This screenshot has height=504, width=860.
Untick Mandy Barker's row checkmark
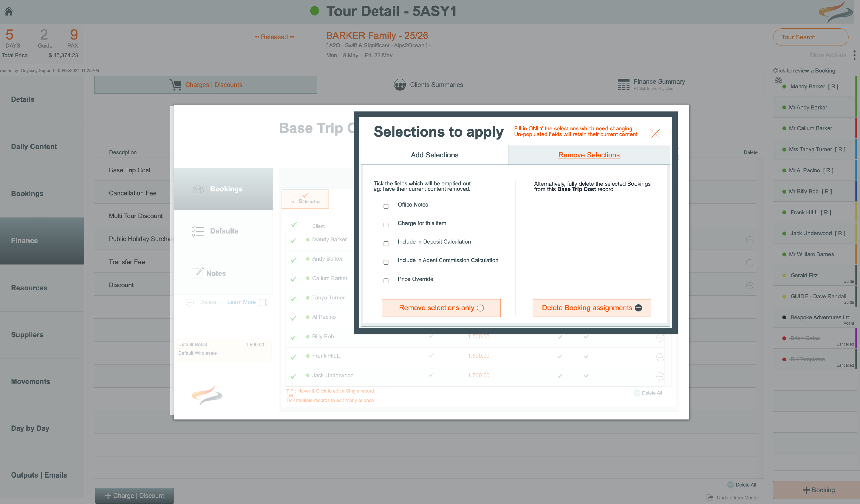293,240
